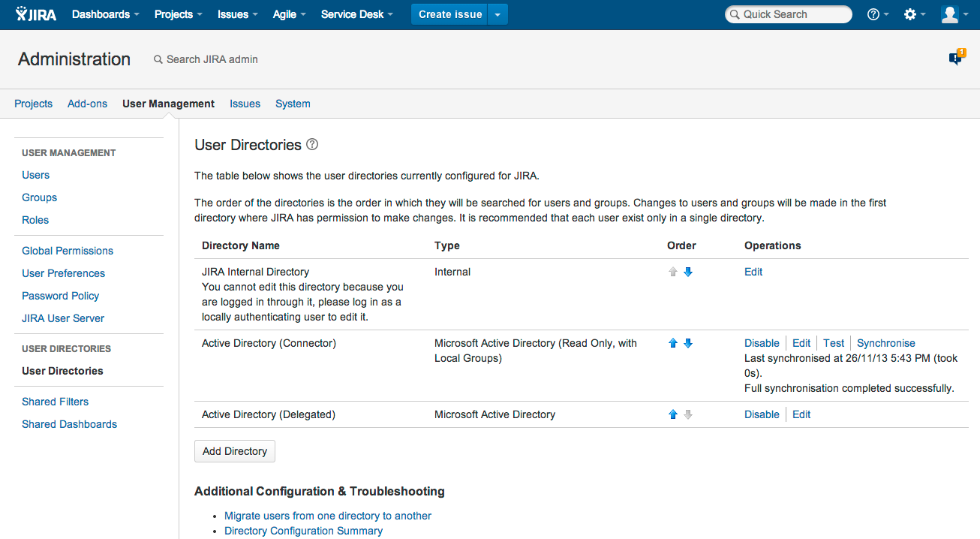Click the magnifier in Search JIRA admin
Viewport: 980px width, 539px height.
[158, 59]
